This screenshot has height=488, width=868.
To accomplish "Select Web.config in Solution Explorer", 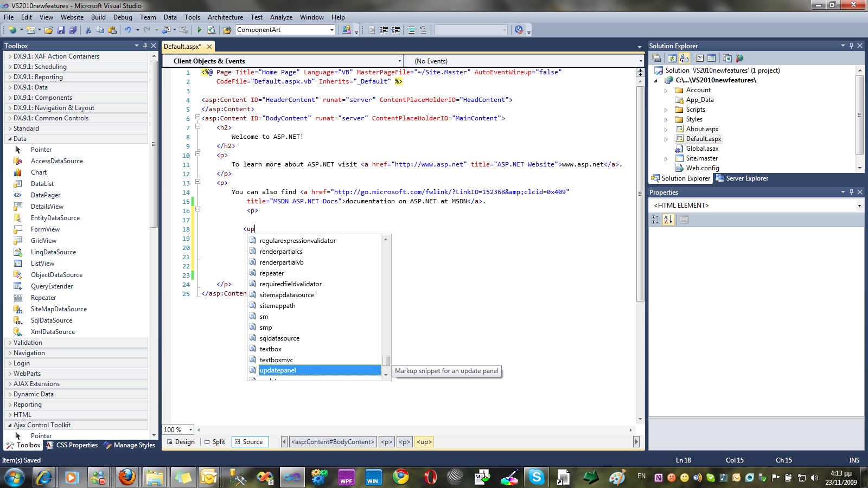I will 703,168.
